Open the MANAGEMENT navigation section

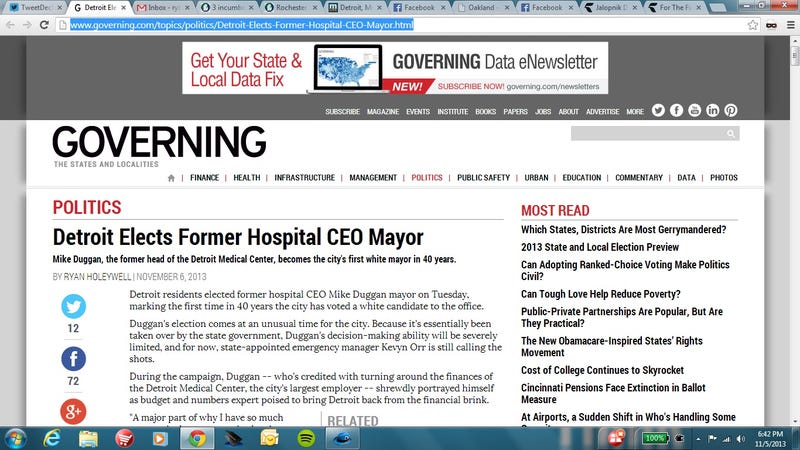click(x=373, y=178)
